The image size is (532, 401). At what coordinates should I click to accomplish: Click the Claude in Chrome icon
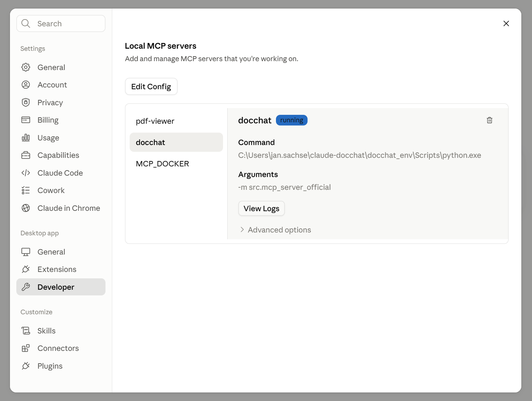point(26,208)
